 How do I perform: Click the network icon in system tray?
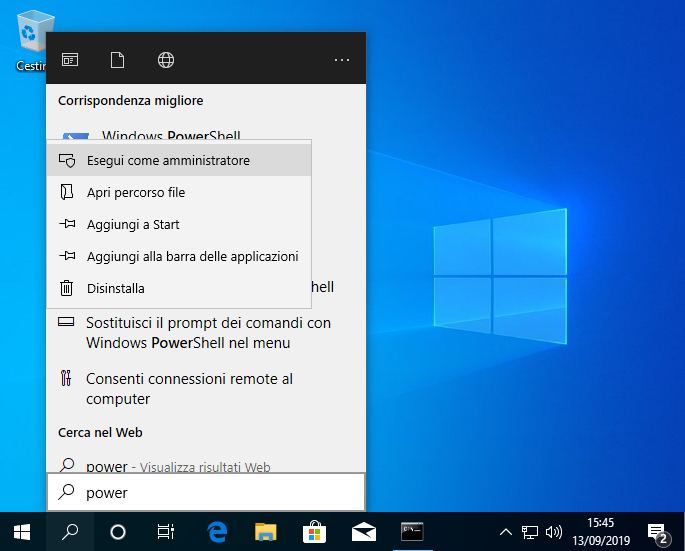pos(529,532)
